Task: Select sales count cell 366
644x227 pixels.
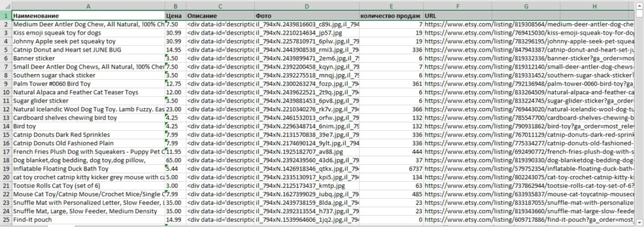Action: click(391, 109)
